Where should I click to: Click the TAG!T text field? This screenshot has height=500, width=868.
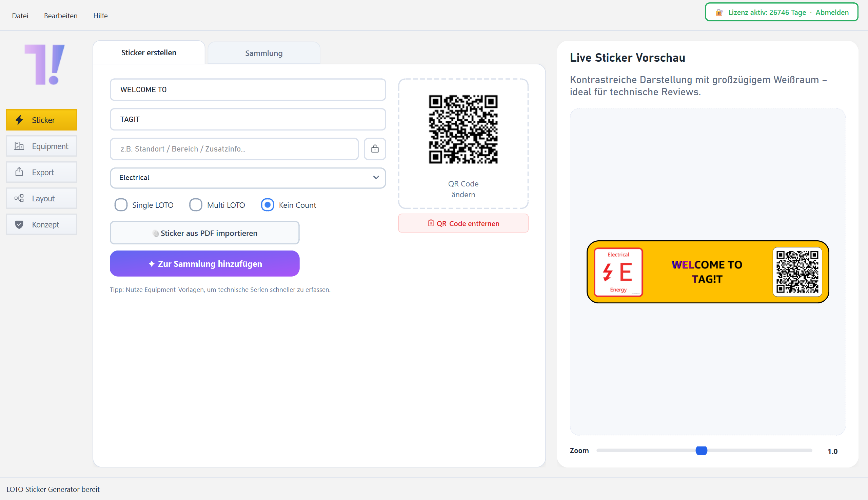pyautogui.click(x=248, y=120)
